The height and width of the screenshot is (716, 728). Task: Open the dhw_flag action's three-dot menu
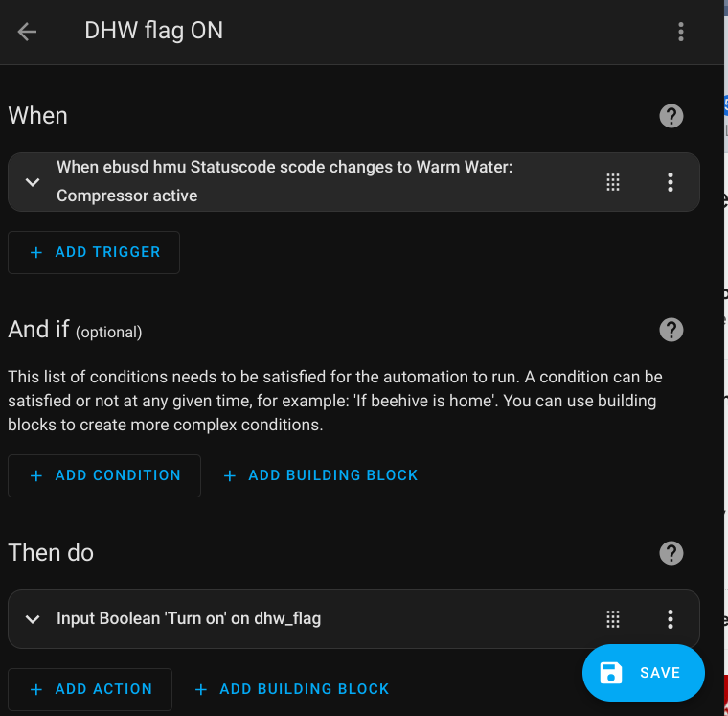[671, 619]
